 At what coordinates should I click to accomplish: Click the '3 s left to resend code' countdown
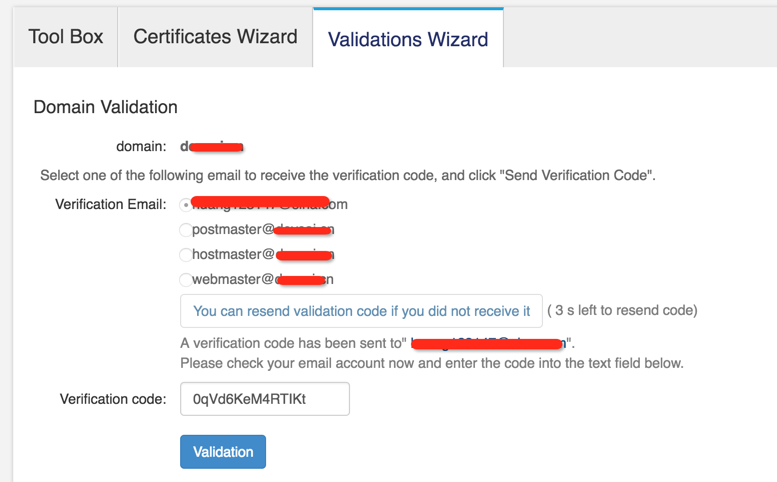pyautogui.click(x=622, y=310)
